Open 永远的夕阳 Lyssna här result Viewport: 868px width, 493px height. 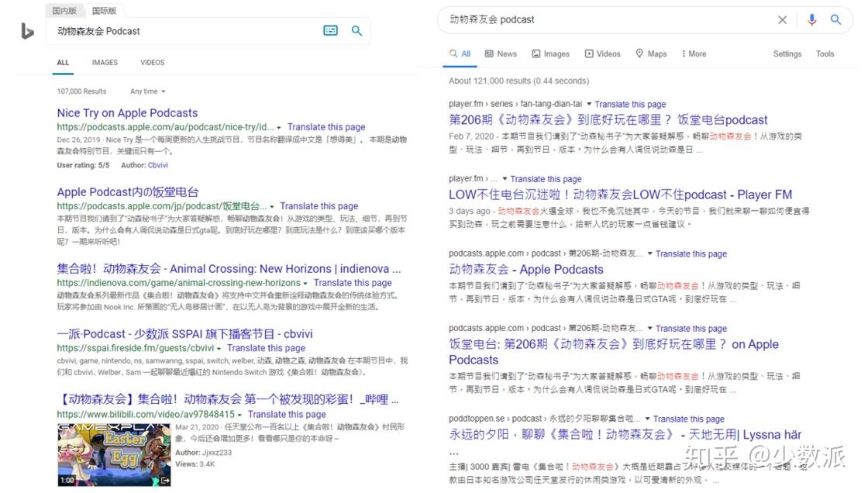pos(625,435)
